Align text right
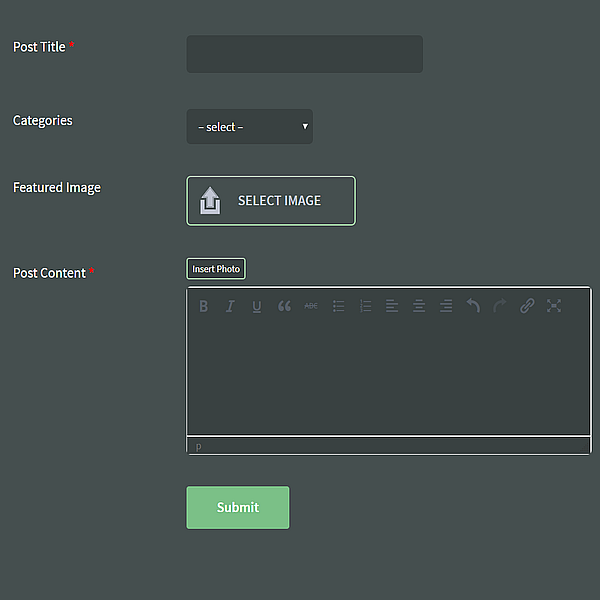600x600 pixels. click(x=446, y=306)
